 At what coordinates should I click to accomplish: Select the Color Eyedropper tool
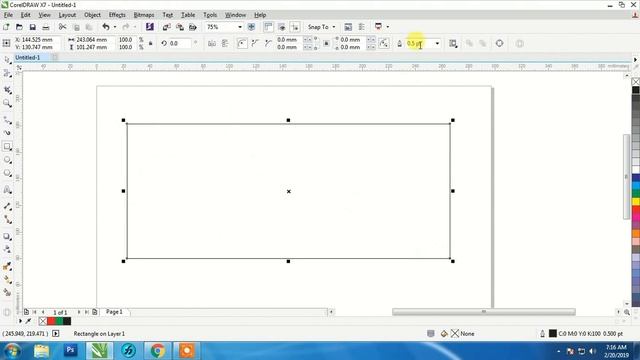7,266
